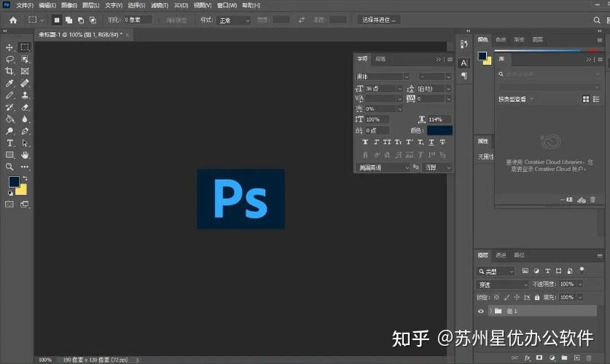Image resolution: width=610 pixels, height=364 pixels.
Task: Open the Character panel flyout menu
Action: coord(450,60)
